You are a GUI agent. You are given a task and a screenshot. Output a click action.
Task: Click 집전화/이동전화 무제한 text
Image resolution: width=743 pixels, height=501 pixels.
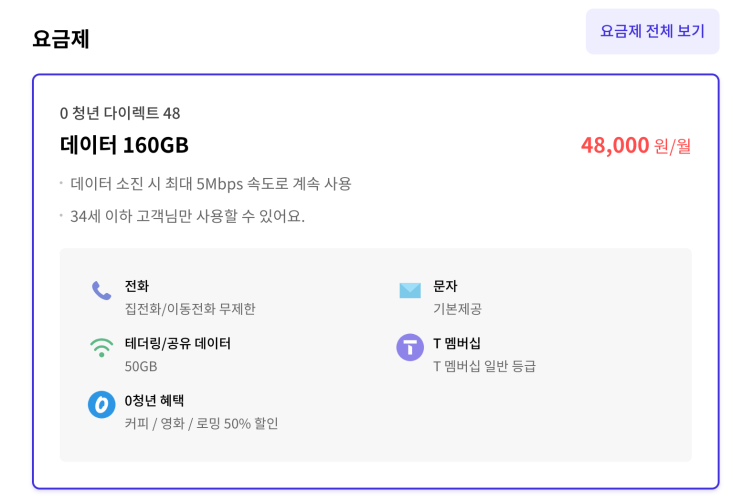pyautogui.click(x=190, y=309)
